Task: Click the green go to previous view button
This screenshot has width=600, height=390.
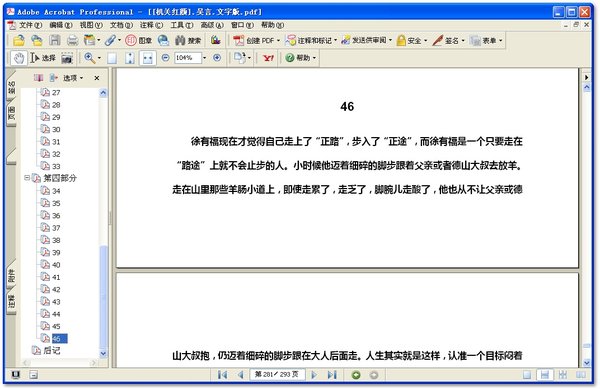Action: [356, 375]
